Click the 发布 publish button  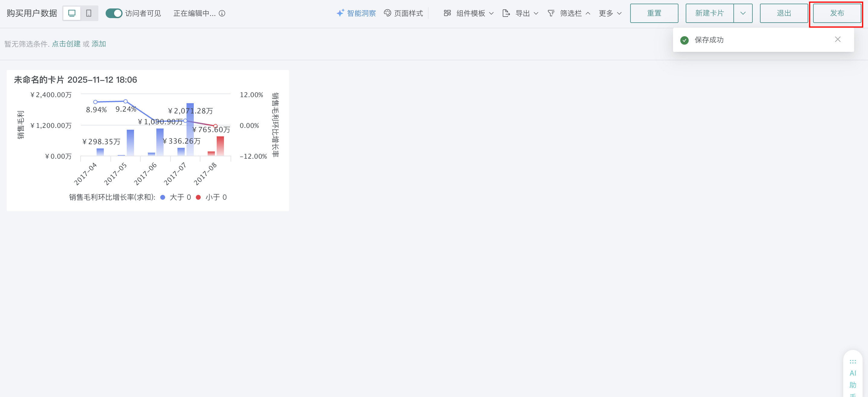click(x=837, y=13)
